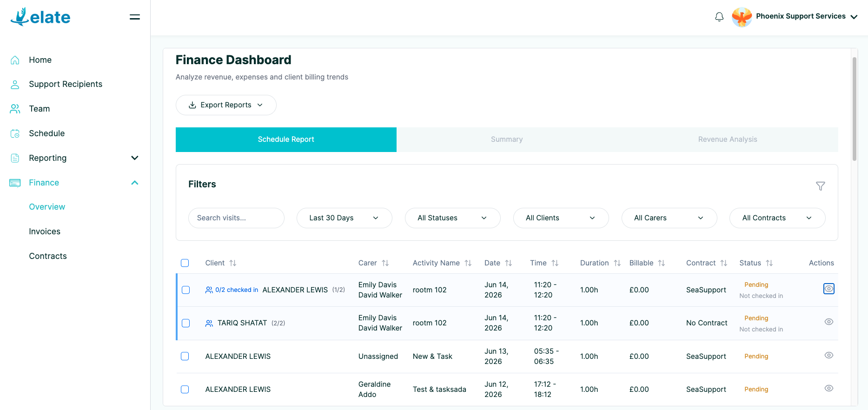Sort by Status column

point(769,263)
